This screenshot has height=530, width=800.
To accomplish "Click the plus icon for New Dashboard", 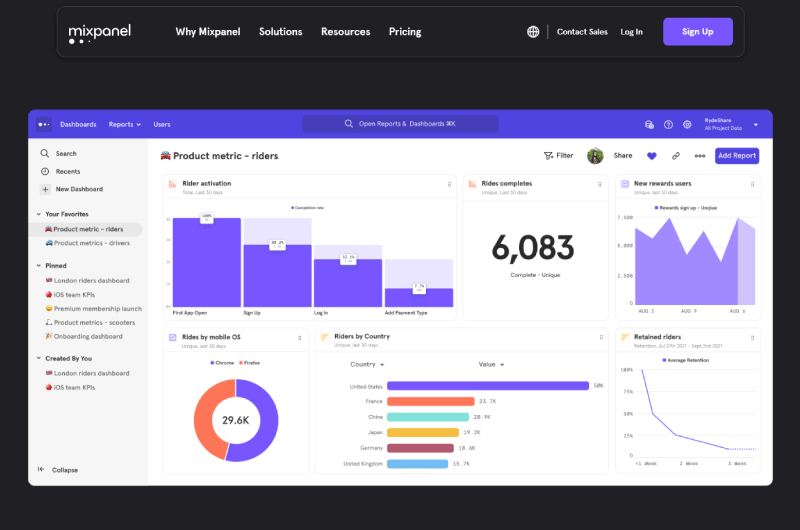I will pyautogui.click(x=45, y=189).
